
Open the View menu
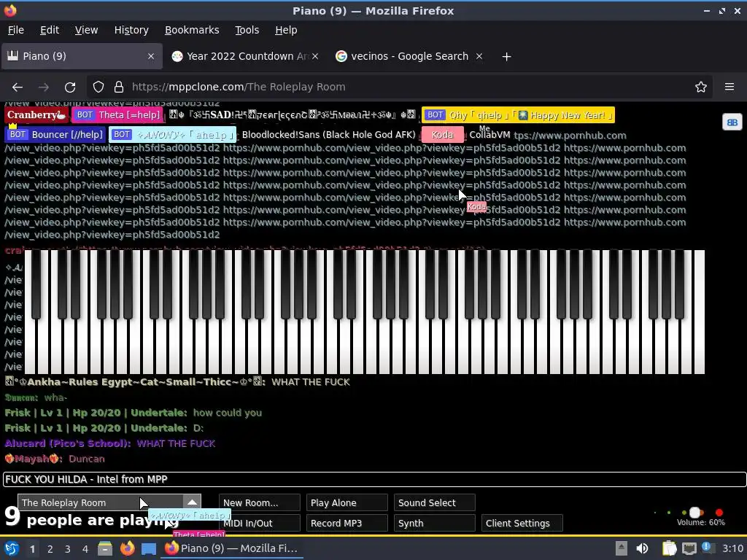click(86, 30)
